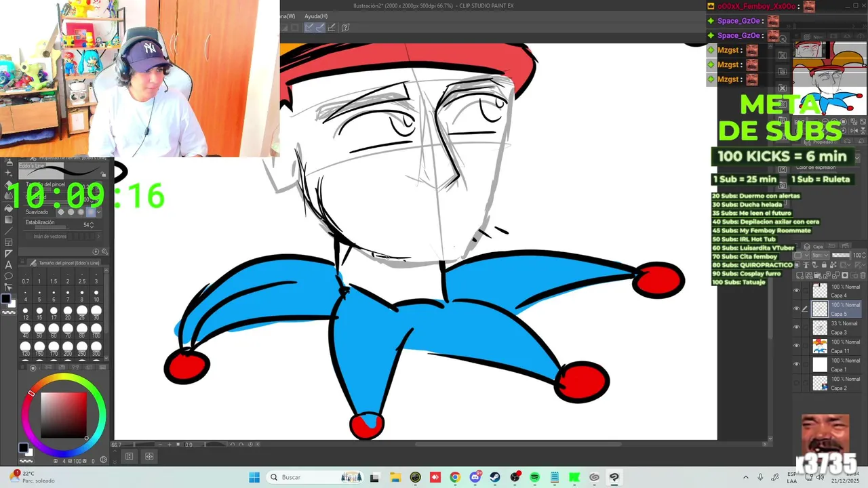The width and height of the screenshot is (868, 488).
Task: Select the Ruler tool in toolbox
Action: (x=8, y=253)
